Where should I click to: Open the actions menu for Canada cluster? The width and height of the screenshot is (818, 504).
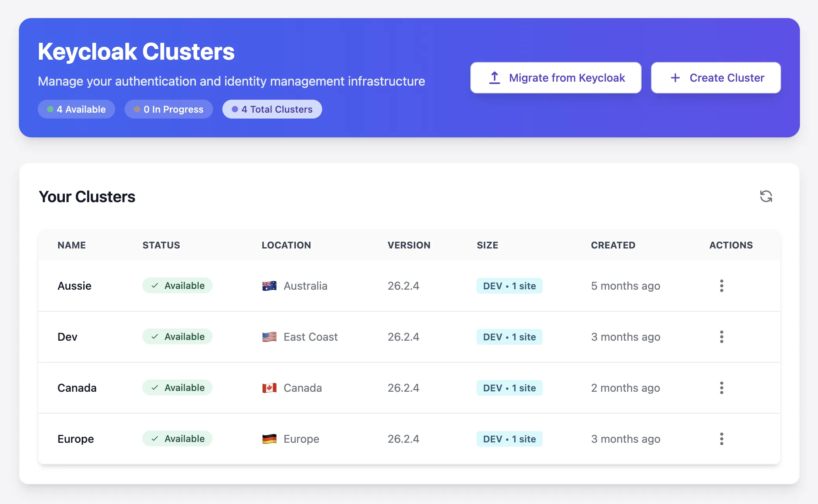[x=722, y=388]
